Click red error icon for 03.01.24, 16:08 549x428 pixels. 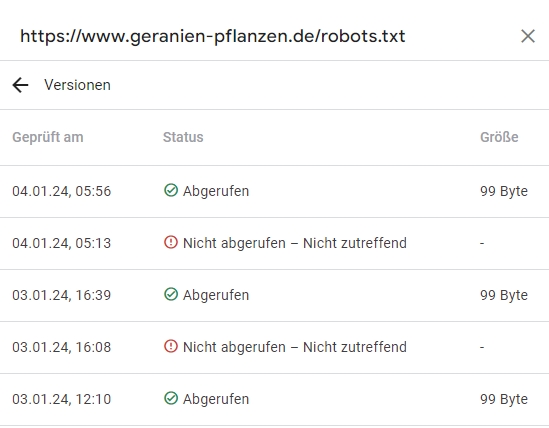[171, 346]
